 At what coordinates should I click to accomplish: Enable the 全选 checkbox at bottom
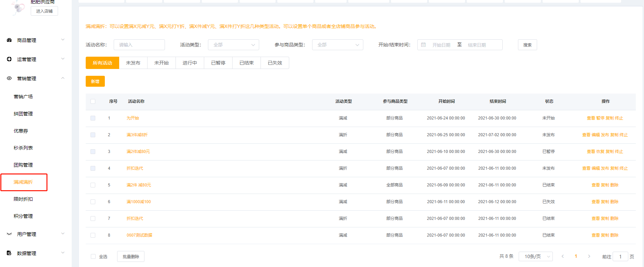(93, 256)
